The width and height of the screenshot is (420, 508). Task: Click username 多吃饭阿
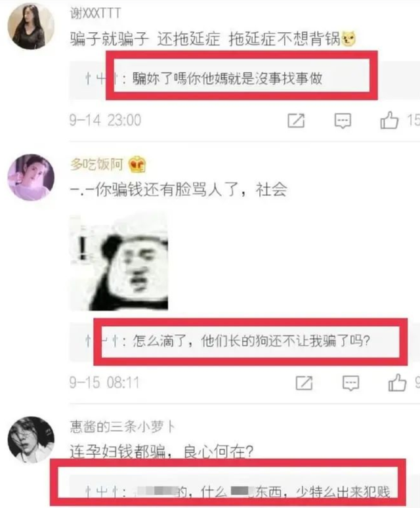[x=96, y=164]
